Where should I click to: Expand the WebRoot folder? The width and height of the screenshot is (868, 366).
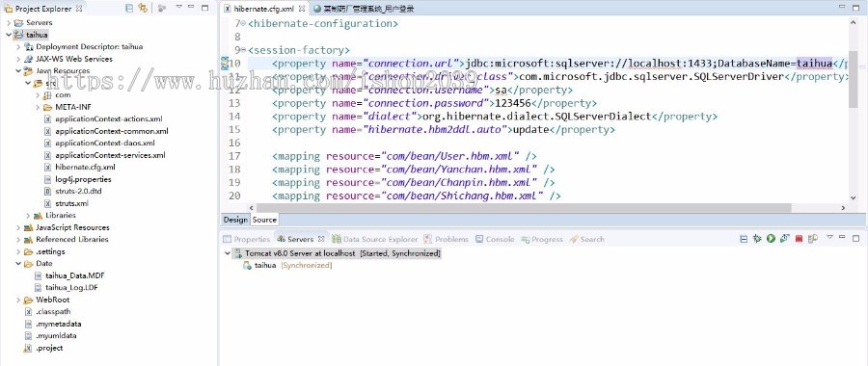coord(18,300)
